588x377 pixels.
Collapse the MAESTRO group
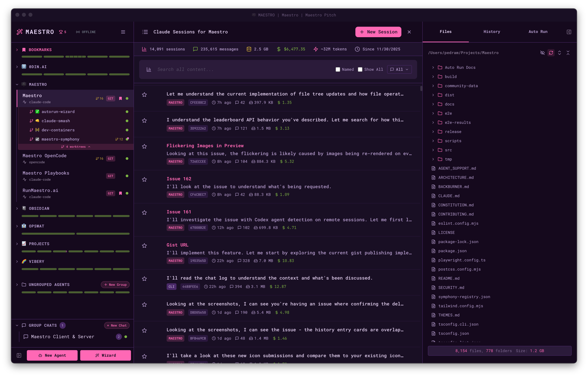17,85
